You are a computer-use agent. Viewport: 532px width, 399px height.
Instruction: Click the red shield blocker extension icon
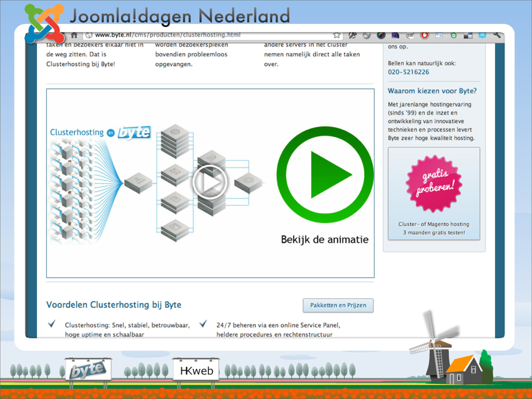pyautogui.click(x=425, y=35)
